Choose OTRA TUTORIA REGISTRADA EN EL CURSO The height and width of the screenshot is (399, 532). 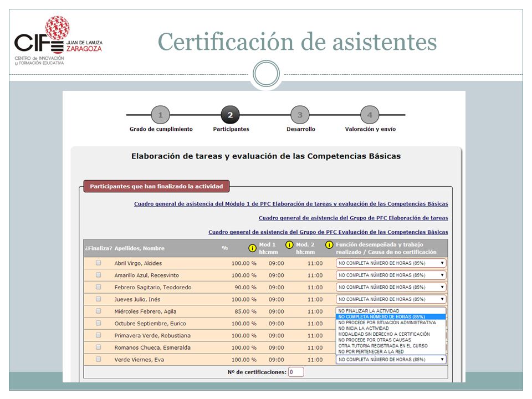click(391, 346)
